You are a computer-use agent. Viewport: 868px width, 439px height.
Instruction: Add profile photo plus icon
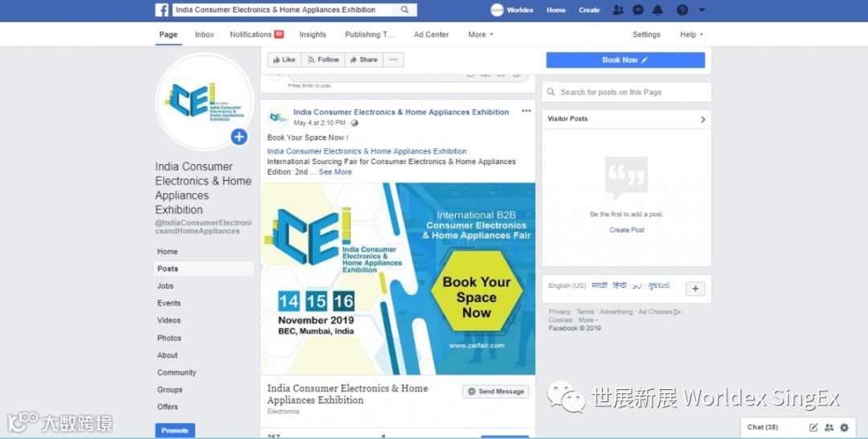pyautogui.click(x=240, y=137)
